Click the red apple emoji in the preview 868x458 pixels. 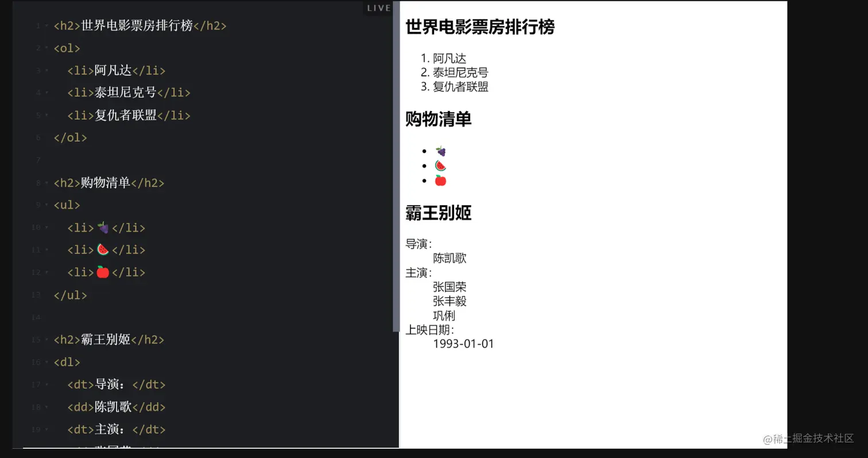[x=440, y=180]
